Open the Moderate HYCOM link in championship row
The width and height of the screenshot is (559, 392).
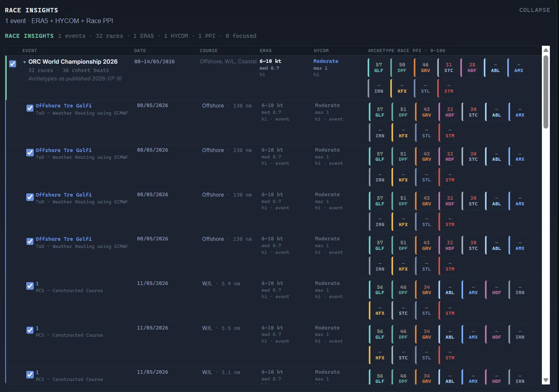pos(325,61)
